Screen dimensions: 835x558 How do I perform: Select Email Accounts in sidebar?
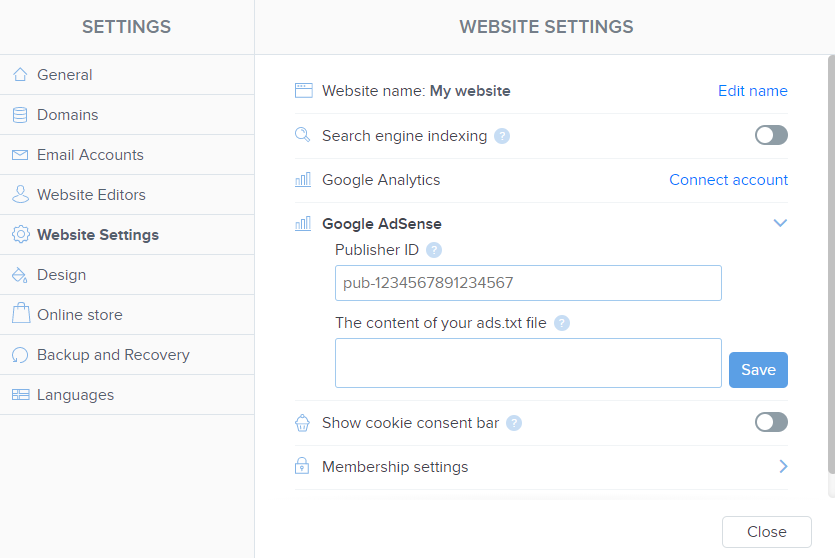127,155
